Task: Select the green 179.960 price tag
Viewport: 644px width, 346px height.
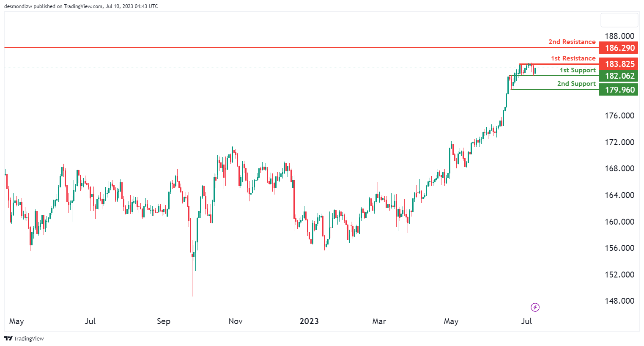Action: pyautogui.click(x=619, y=90)
